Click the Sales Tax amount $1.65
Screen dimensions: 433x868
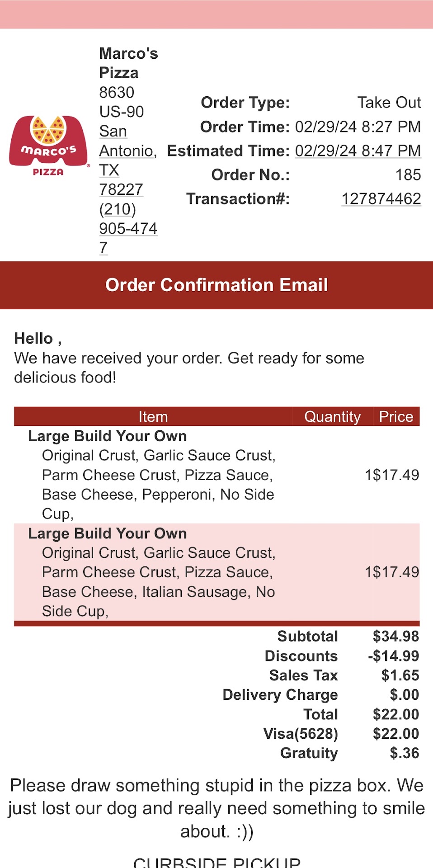click(400, 675)
